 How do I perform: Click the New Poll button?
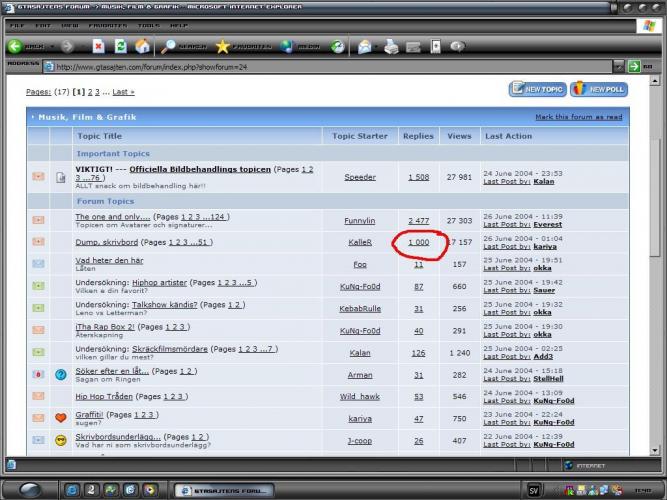point(600,90)
